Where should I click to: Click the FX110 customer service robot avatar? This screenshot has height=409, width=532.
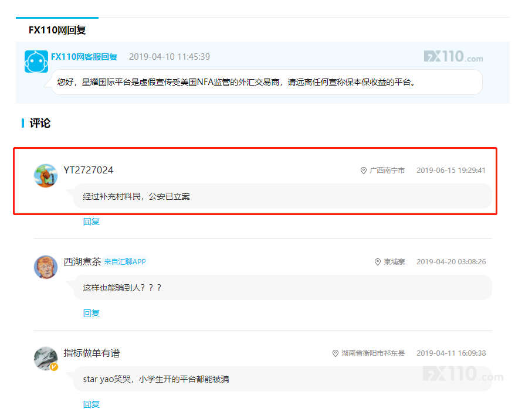click(x=36, y=61)
